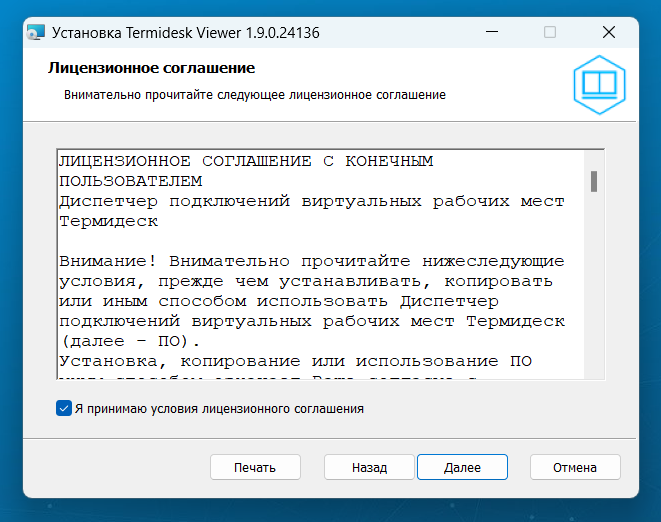Click the bold "Лицензионное соглашение" heading
This screenshot has height=522, width=661.
pos(150,68)
